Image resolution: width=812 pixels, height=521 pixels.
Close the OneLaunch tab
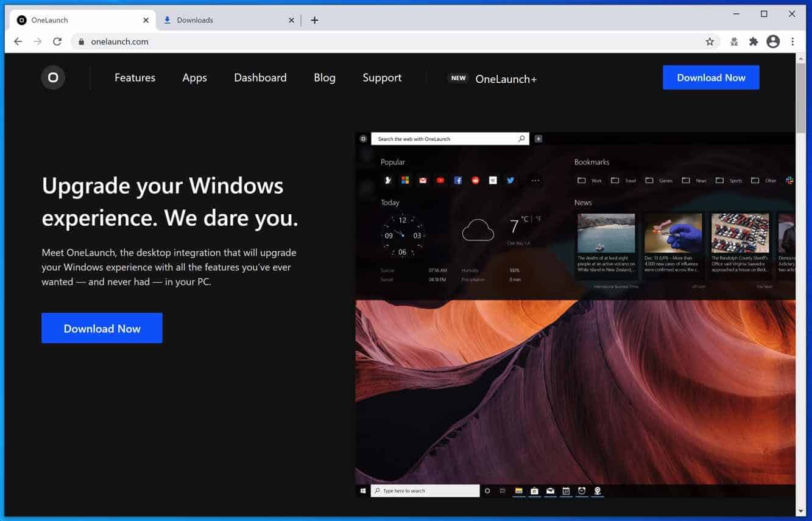(146, 20)
